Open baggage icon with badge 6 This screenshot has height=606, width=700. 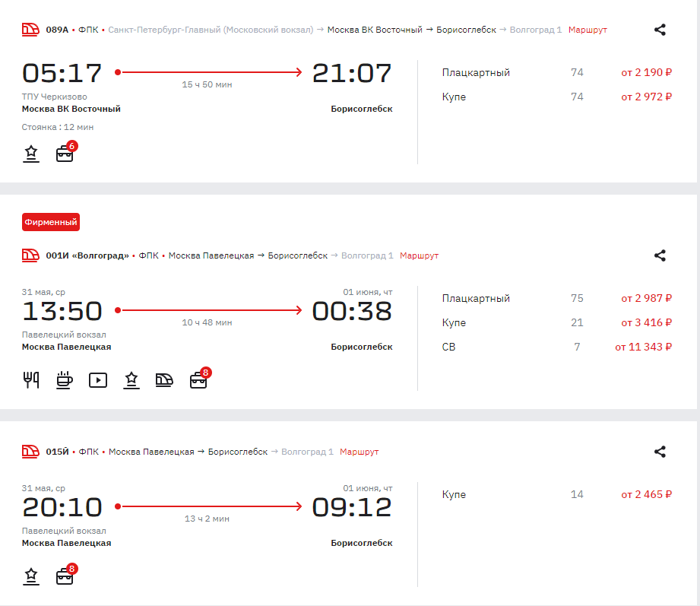pyautogui.click(x=66, y=152)
